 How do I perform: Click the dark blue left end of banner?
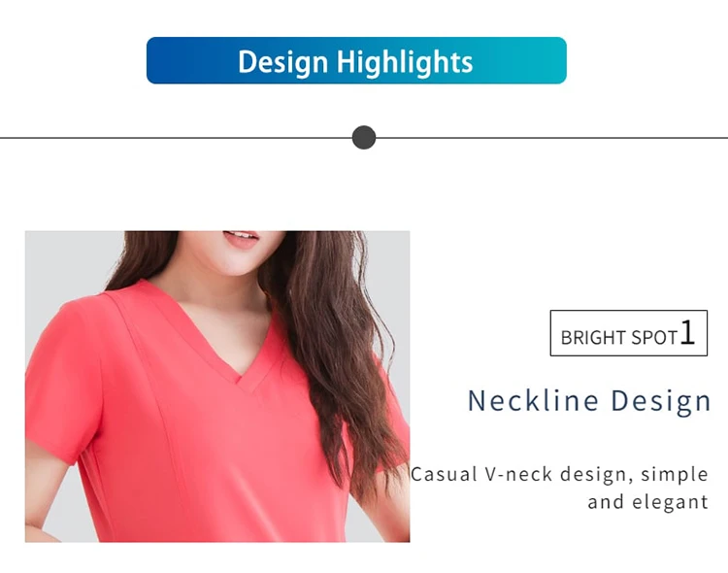coord(170,60)
